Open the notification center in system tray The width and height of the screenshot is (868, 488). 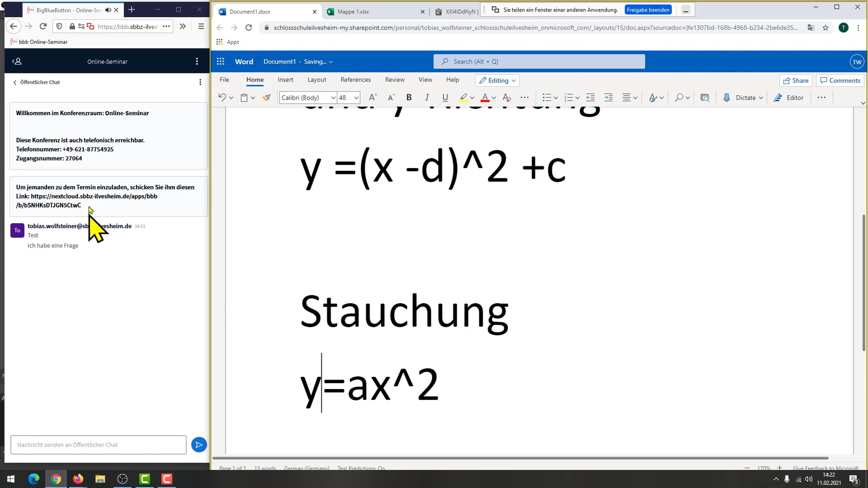pos(854,479)
